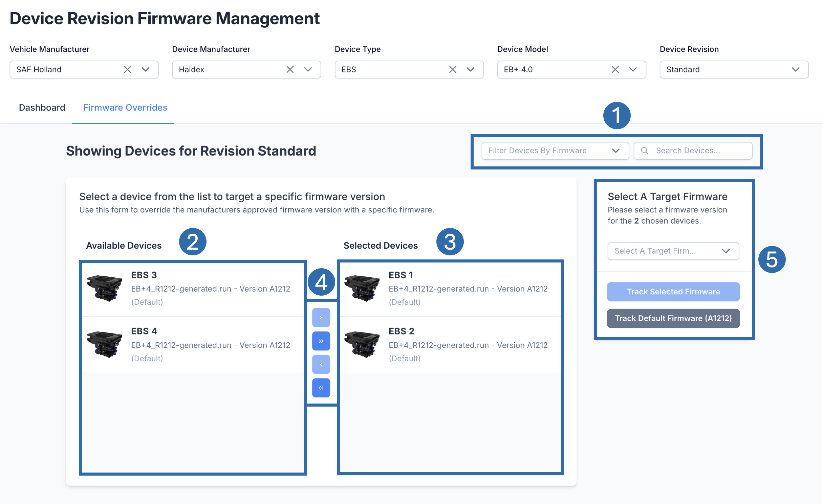
Task: Click the EBS 4 device thumbnail
Action: (x=104, y=344)
